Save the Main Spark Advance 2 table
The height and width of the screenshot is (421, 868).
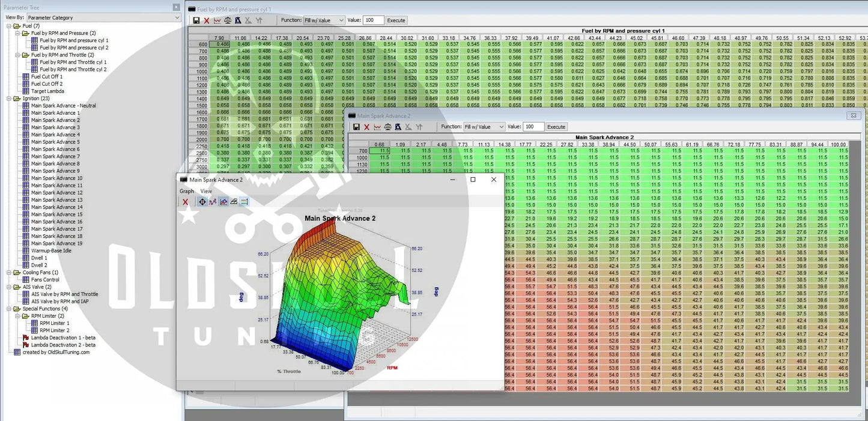tap(356, 127)
